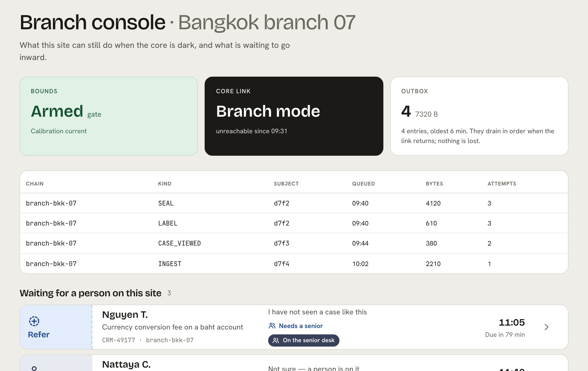Click the 4120 bytes value
This screenshot has width=588, height=371.
click(433, 203)
